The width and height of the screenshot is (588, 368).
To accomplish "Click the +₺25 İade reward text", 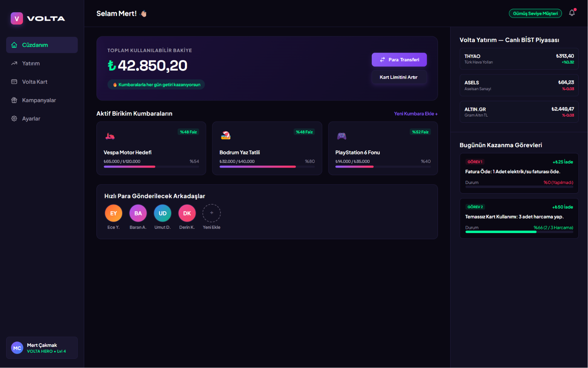I will 563,162.
